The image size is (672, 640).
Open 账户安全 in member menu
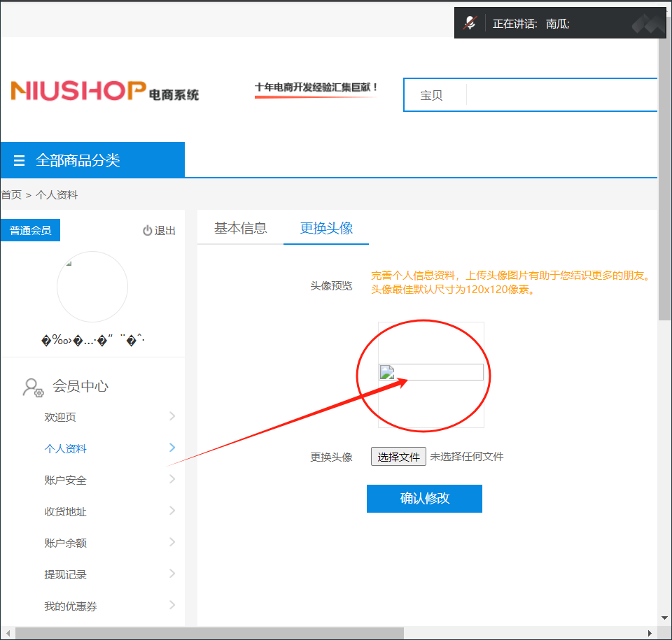65,480
